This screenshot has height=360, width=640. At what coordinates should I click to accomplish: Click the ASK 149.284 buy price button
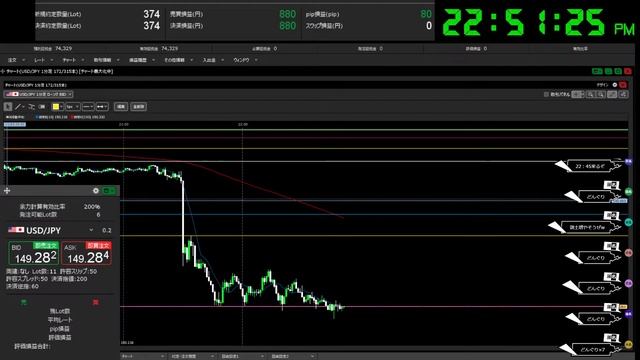pos(87,253)
